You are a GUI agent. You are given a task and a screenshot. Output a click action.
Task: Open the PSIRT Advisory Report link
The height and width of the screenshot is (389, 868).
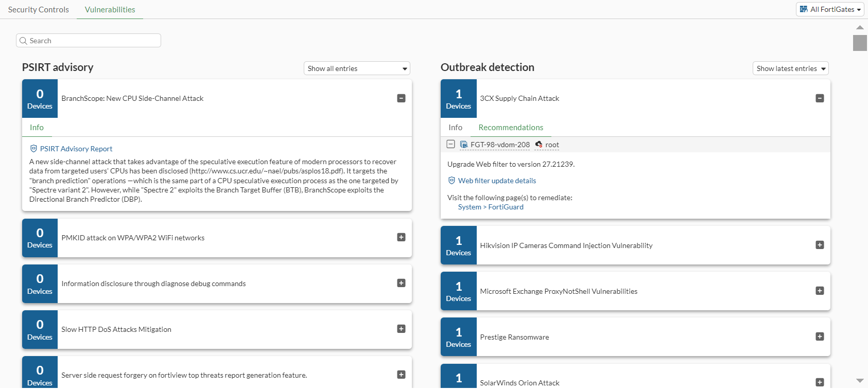pyautogui.click(x=76, y=149)
